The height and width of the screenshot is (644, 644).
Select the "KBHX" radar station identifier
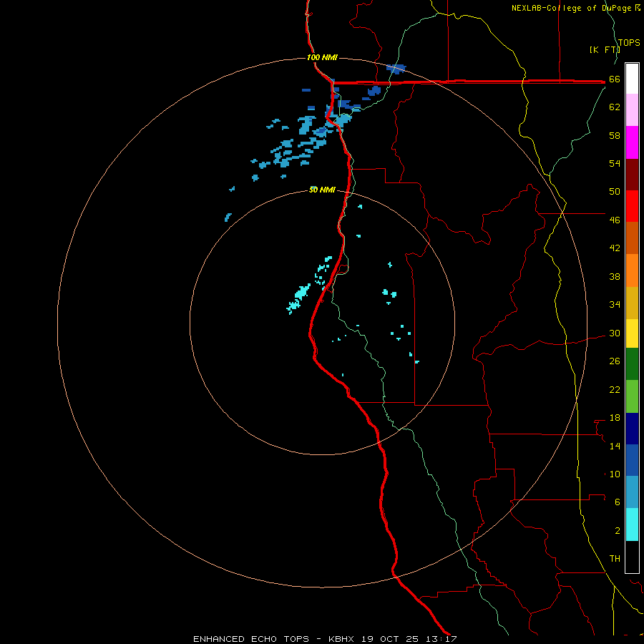point(343,639)
